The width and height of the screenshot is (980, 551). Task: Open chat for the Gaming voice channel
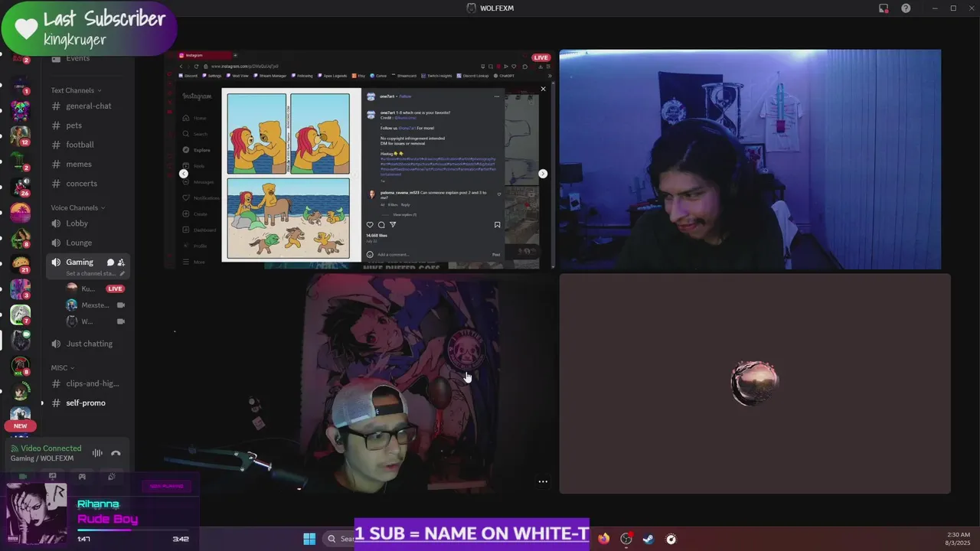[x=110, y=262]
